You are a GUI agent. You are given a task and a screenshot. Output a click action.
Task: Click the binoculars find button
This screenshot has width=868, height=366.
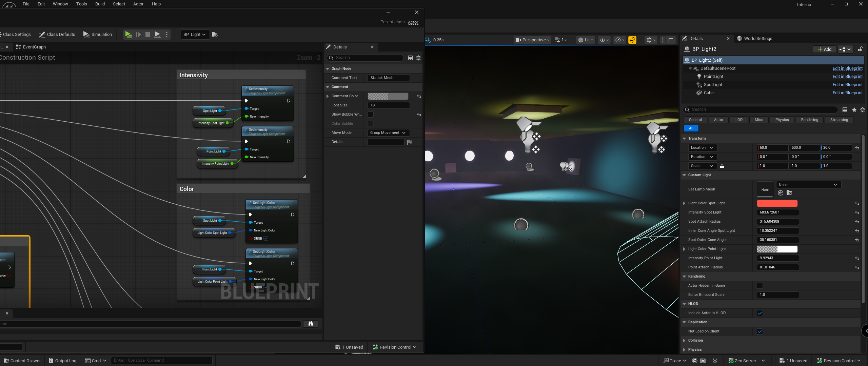pyautogui.click(x=311, y=324)
